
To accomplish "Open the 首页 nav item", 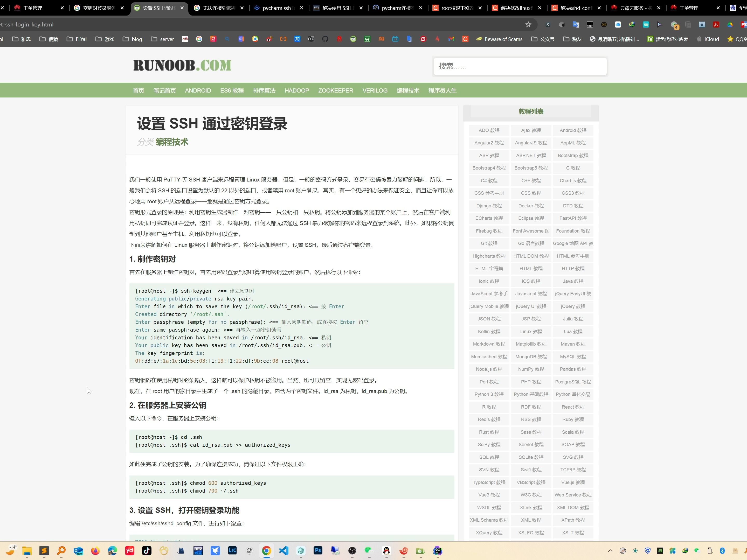I will [x=139, y=90].
